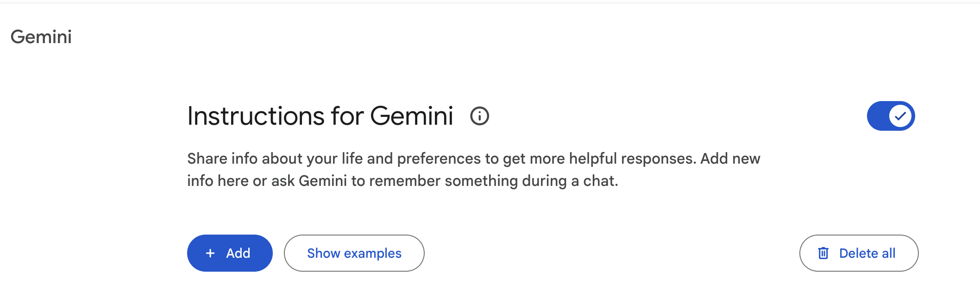The height and width of the screenshot is (293, 980).
Task: Click the plus icon in the Add button
Action: click(210, 253)
